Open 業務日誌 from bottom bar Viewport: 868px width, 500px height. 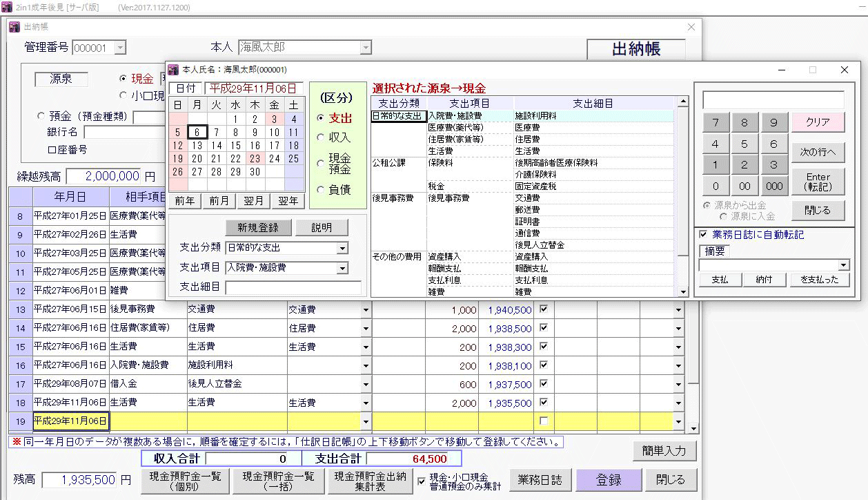(540, 480)
